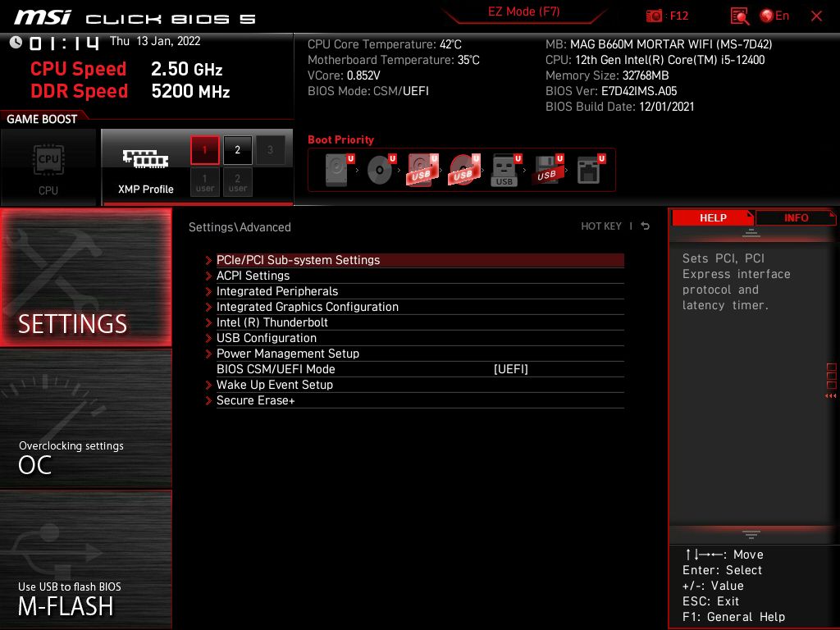Select the disabled XMP profile 3 box
Image resolution: width=840 pixels, height=630 pixels.
pos(270,150)
